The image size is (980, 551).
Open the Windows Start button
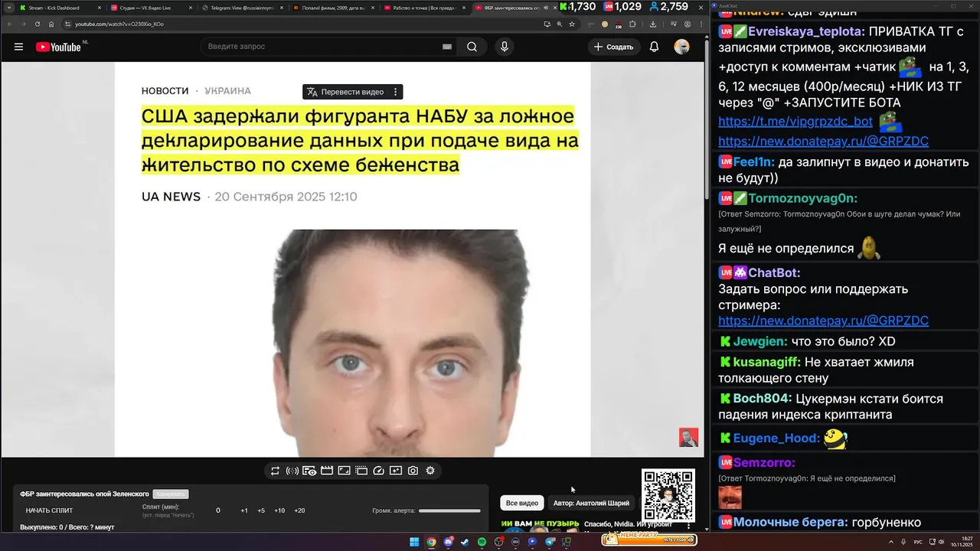click(414, 542)
